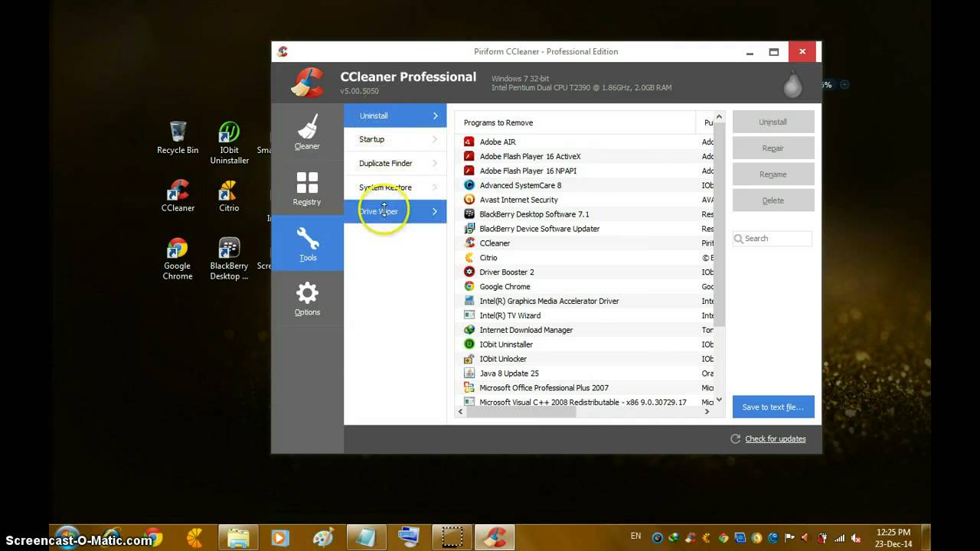The height and width of the screenshot is (551, 980).
Task: Click in the Search input field
Action: (x=773, y=238)
